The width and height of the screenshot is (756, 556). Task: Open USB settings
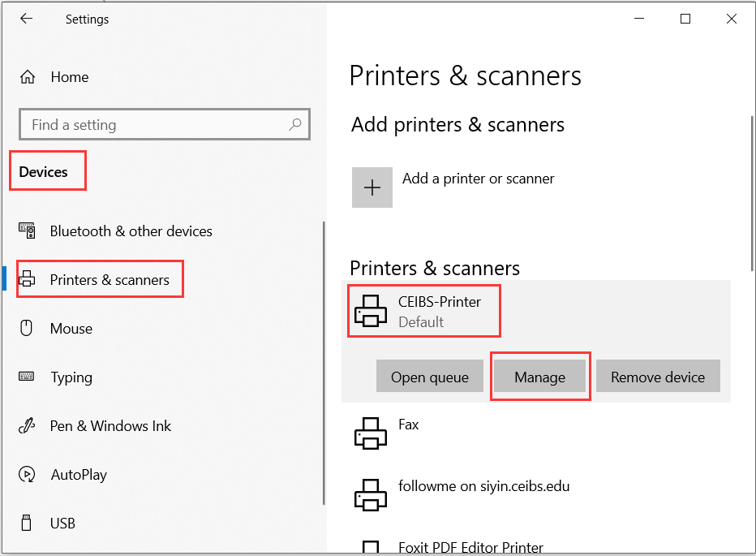[64, 523]
